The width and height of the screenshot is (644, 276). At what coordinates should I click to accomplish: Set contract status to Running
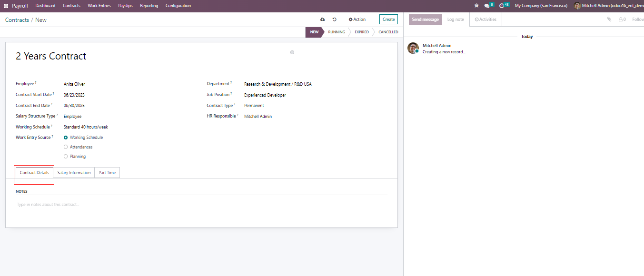tap(336, 32)
